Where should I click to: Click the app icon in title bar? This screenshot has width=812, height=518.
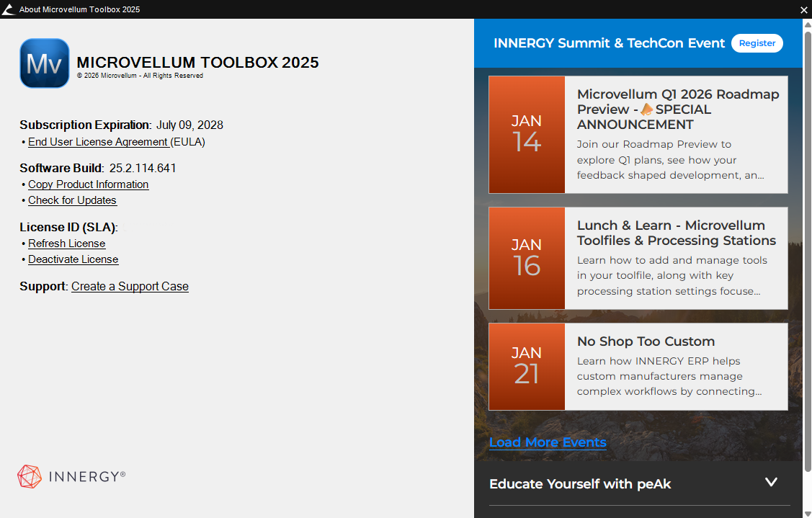(x=8, y=9)
